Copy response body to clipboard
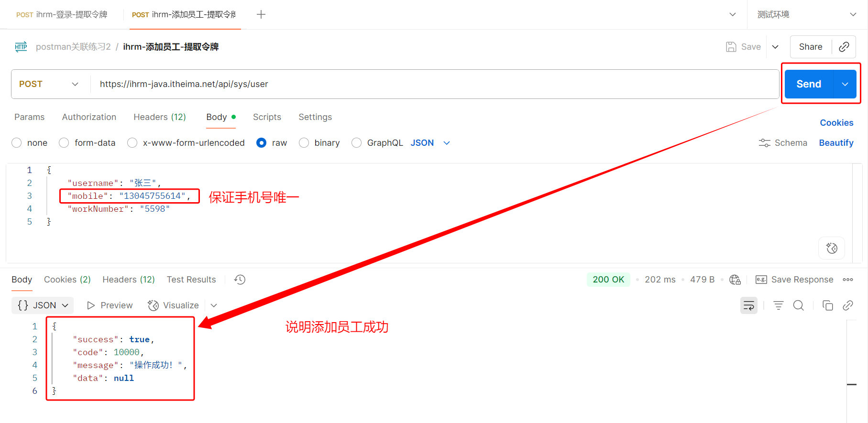This screenshot has height=423, width=868. [827, 305]
